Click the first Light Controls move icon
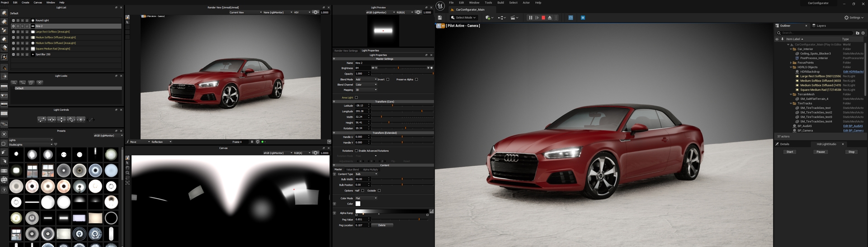Image resolution: width=868 pixels, height=247 pixels. (x=42, y=119)
